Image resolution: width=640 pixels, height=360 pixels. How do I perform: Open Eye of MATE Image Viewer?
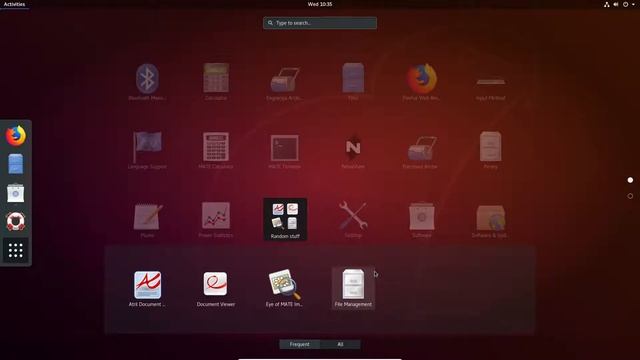(x=284, y=288)
